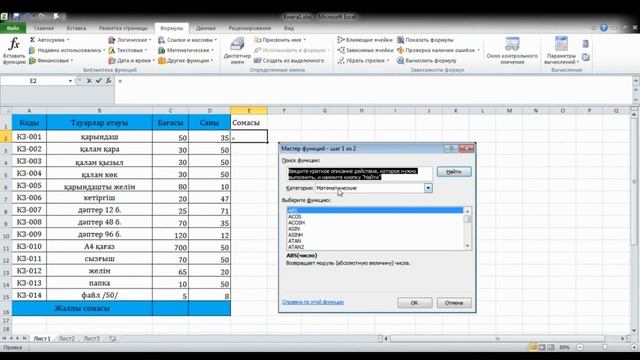
Task: Click function list scroll down arrow
Action: (467, 246)
